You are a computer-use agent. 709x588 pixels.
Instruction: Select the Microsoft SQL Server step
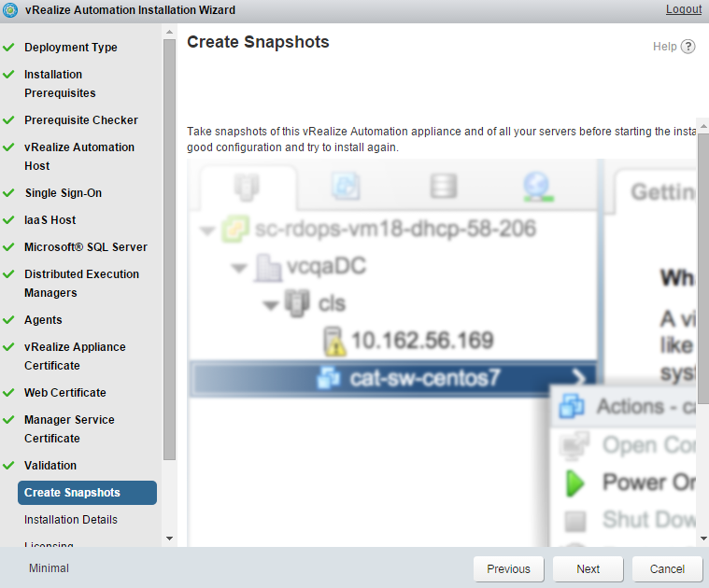click(86, 247)
